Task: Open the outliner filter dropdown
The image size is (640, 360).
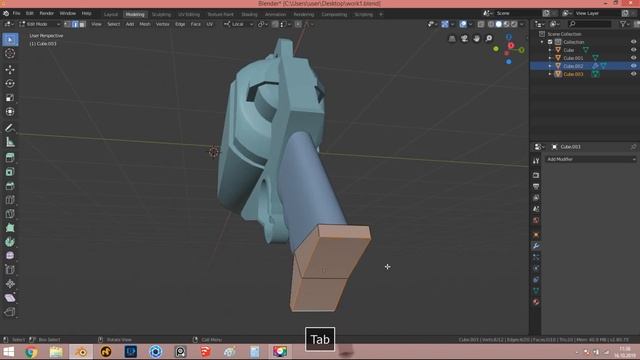Action: click(x=624, y=24)
